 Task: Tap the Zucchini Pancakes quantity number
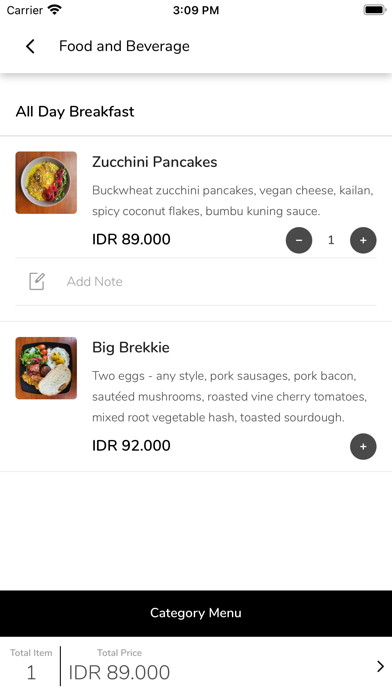331,240
